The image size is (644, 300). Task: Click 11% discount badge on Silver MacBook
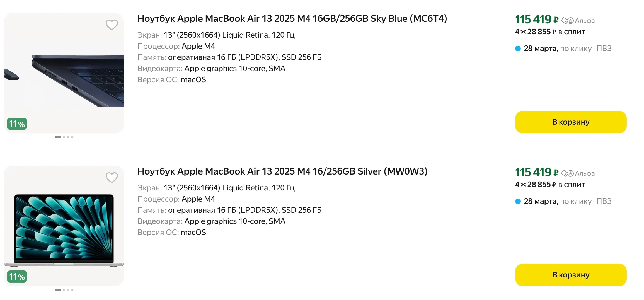[x=17, y=277]
